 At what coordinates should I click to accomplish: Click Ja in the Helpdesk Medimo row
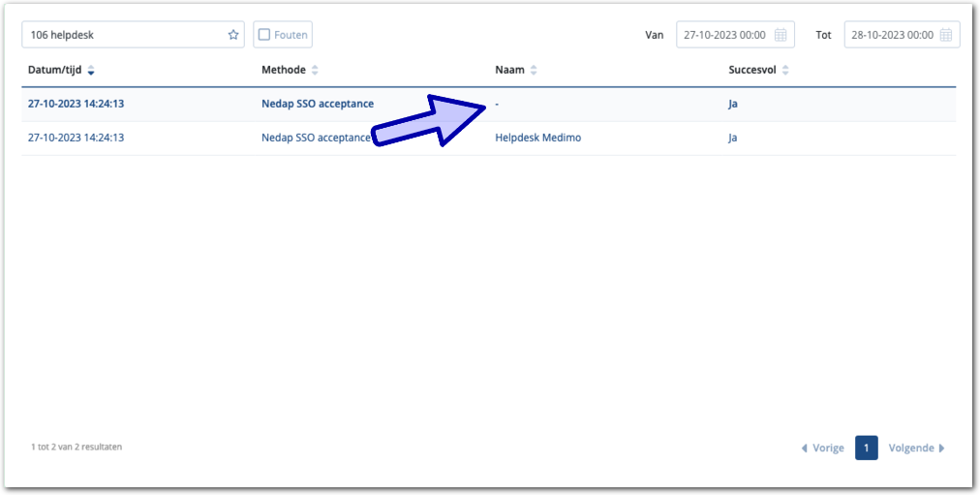pyautogui.click(x=733, y=138)
